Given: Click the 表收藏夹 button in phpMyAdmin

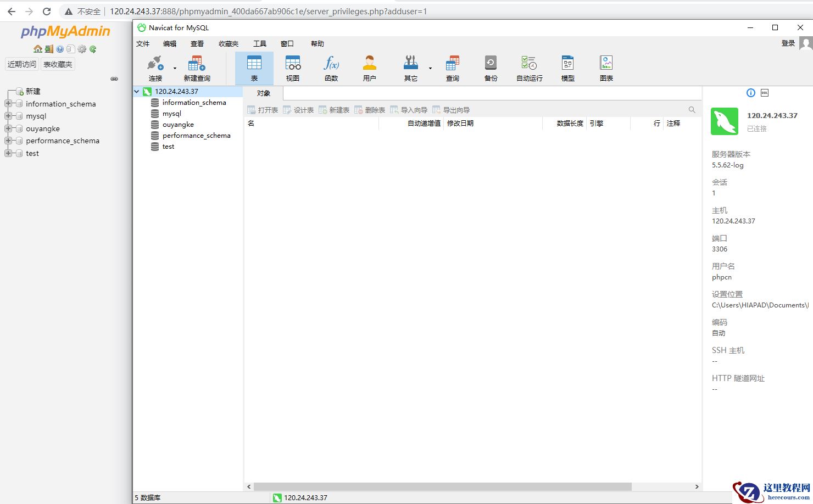Looking at the screenshot, I should tap(58, 64).
